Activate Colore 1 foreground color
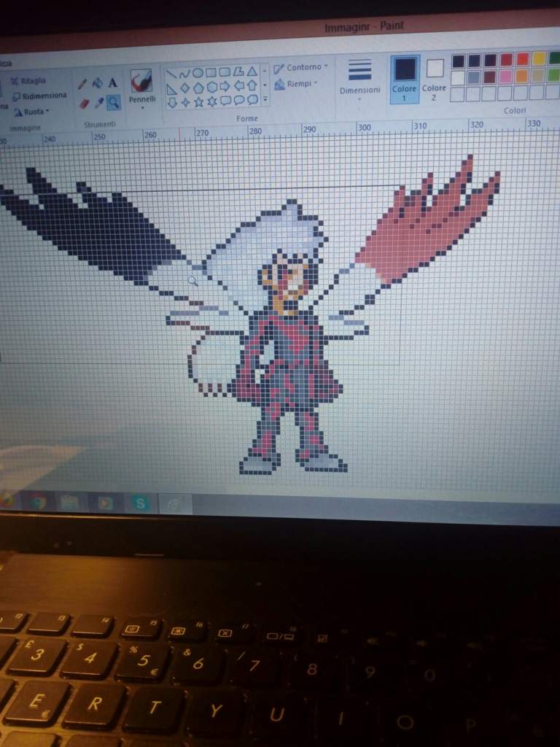Image resolution: width=560 pixels, height=747 pixels. (x=404, y=79)
